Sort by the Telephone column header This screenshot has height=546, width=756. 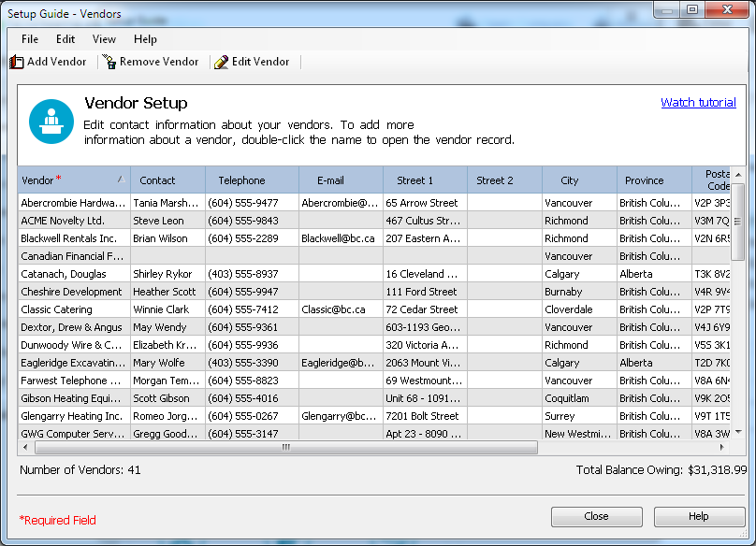241,180
